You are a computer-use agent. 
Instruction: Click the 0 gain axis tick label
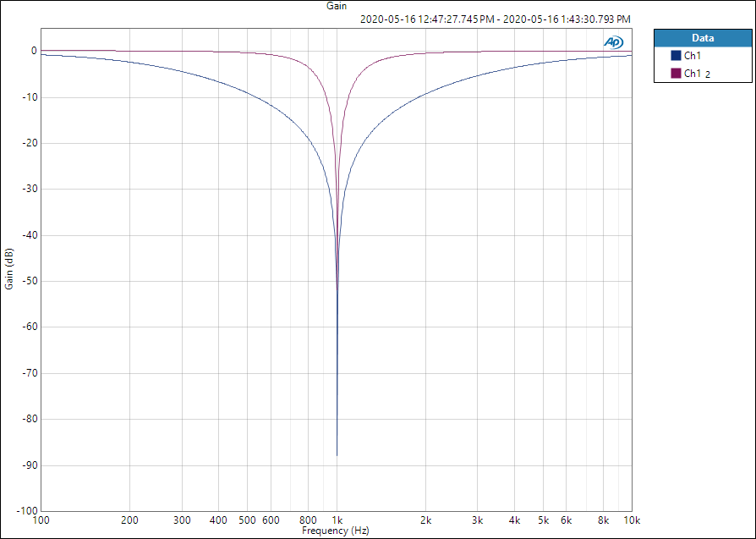coord(34,51)
